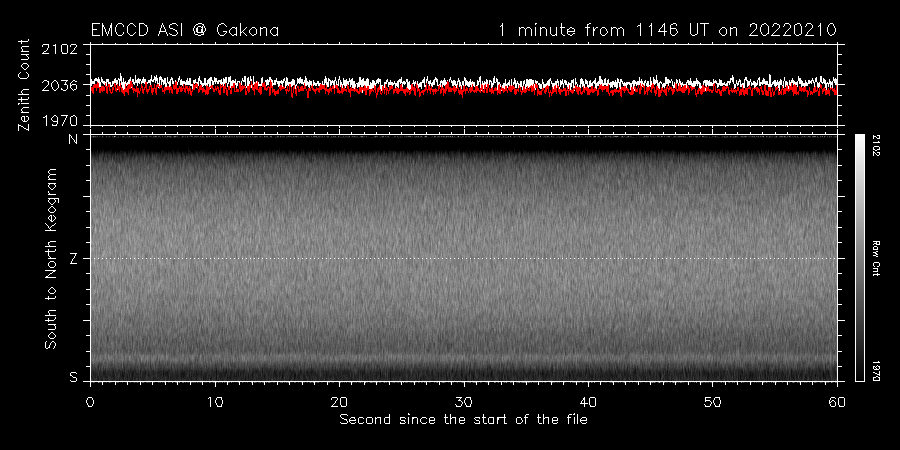Click the title 'EMCCD ASI @ Gakona'
The image size is (900, 450).
(x=185, y=30)
